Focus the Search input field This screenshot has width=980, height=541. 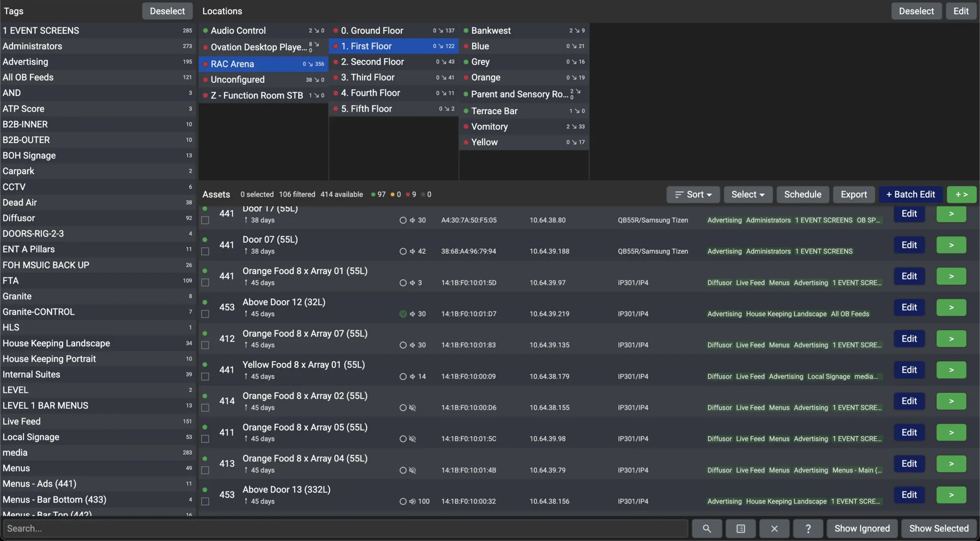[x=346, y=529]
